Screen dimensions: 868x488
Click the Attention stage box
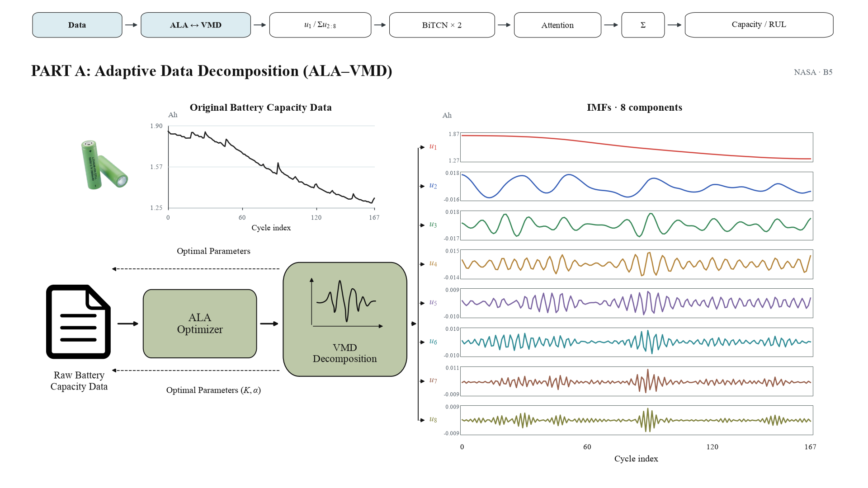click(x=557, y=25)
